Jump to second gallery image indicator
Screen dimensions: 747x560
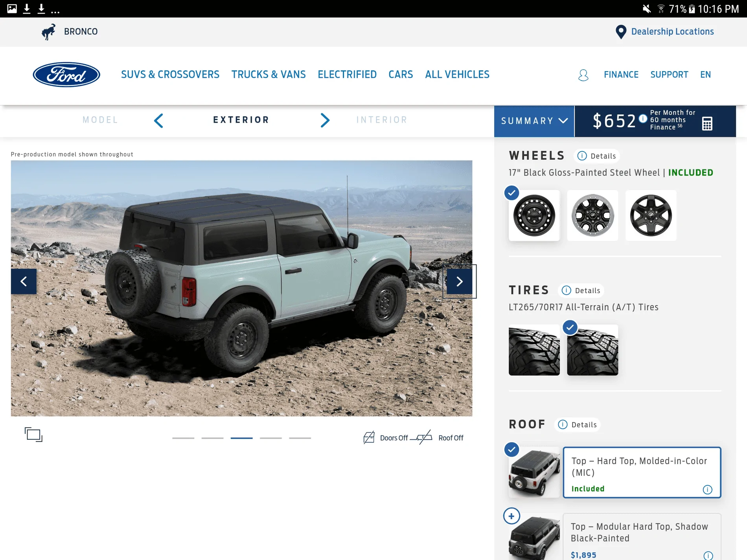coord(212,438)
